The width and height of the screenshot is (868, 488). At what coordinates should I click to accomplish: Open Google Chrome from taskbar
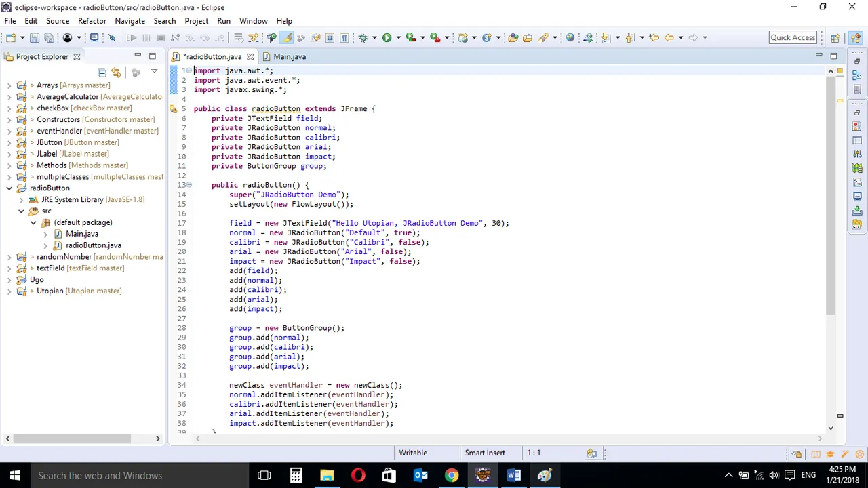452,475
